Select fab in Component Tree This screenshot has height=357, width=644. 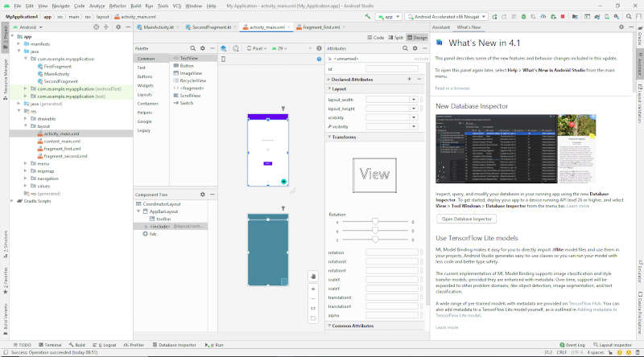(x=153, y=234)
